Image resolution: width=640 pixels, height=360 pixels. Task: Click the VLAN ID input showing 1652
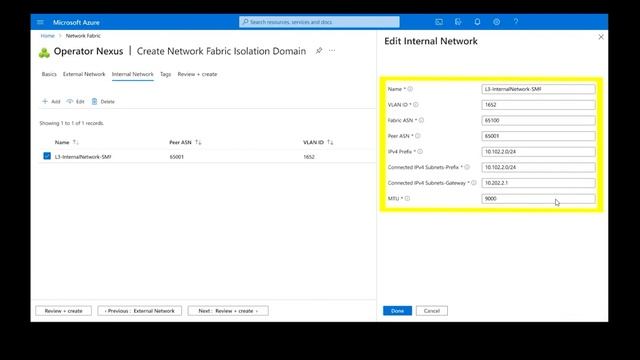point(538,105)
